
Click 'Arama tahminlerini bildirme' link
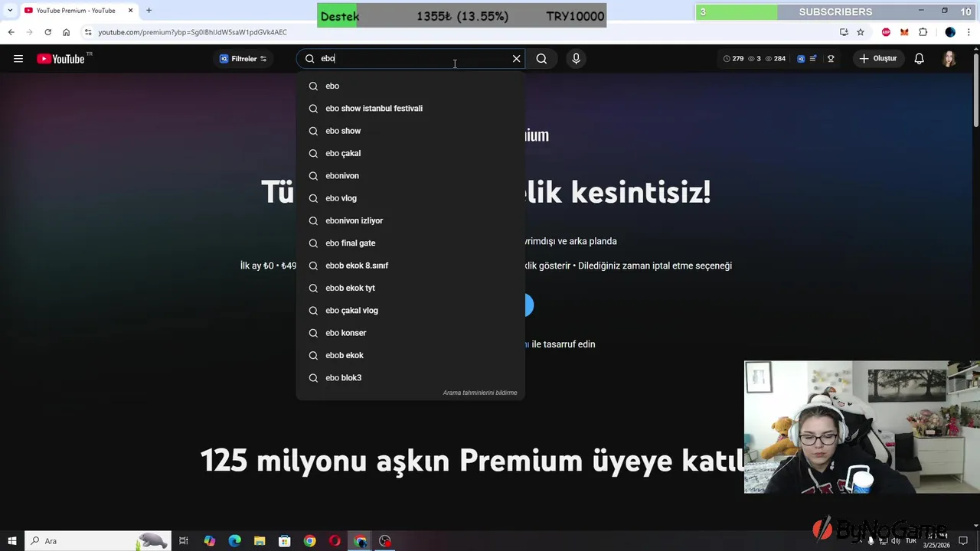coord(480,393)
